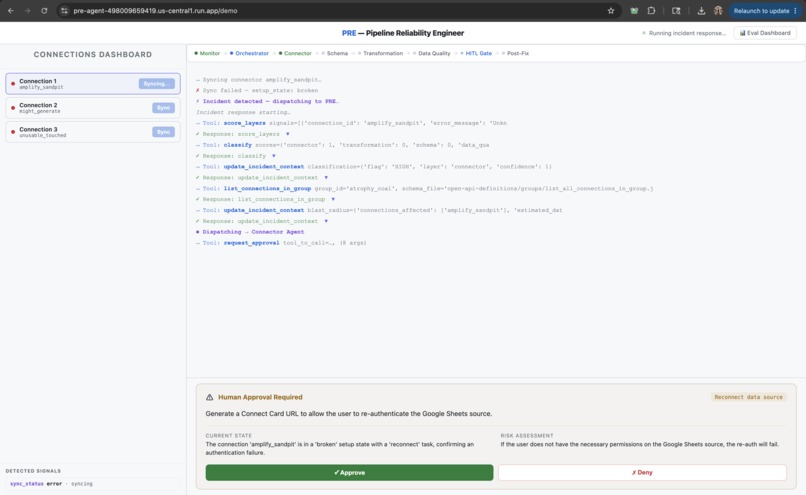Image resolution: width=806 pixels, height=495 pixels.
Task: Select the Data Quality pipeline stage
Action: point(431,53)
